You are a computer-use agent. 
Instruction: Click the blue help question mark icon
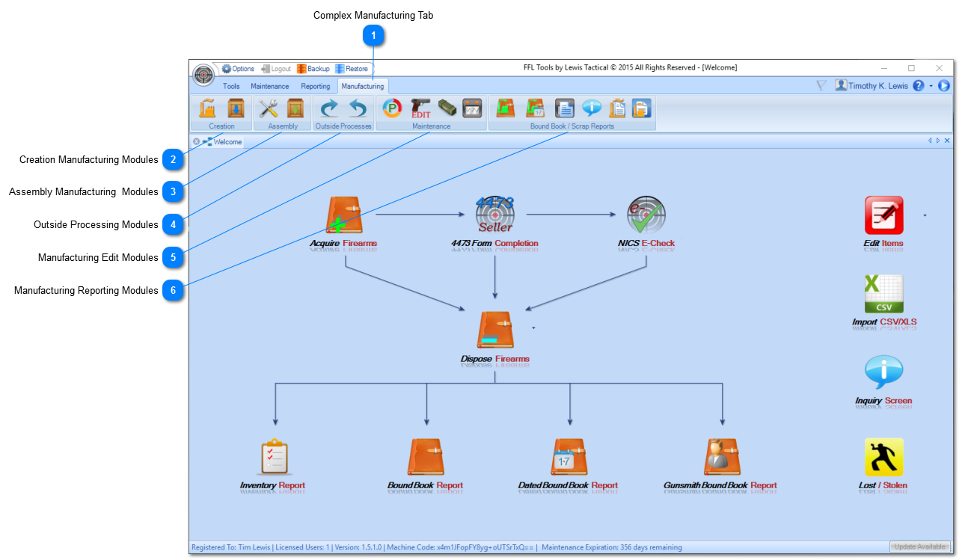(919, 86)
